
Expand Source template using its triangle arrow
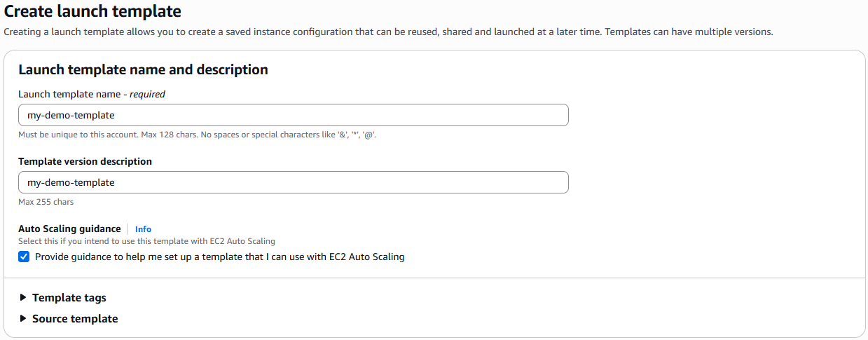click(x=24, y=318)
